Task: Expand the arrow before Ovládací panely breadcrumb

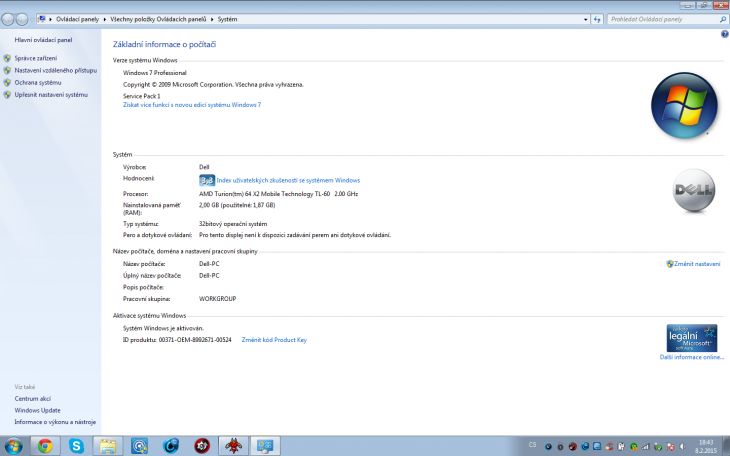Action: 50,19
